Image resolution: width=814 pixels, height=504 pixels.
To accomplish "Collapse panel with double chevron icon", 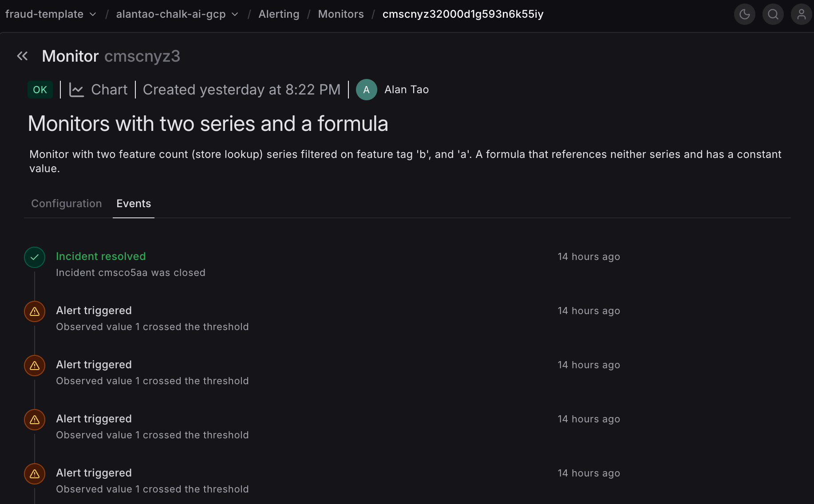I will click(22, 56).
